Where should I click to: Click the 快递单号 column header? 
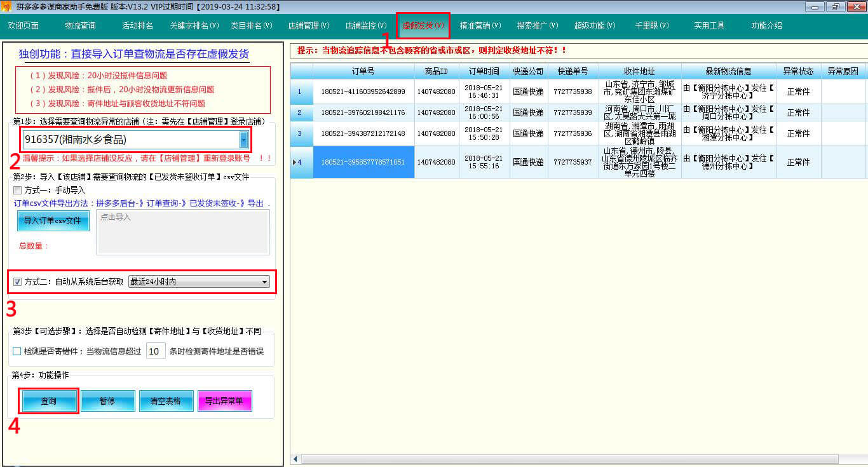(573, 71)
